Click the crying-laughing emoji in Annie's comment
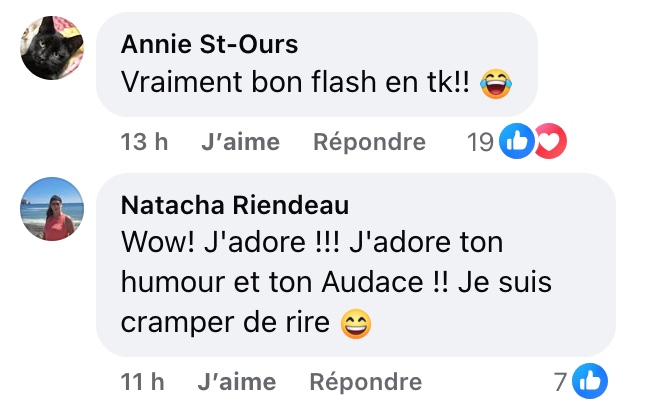The image size is (648, 414). [496, 83]
